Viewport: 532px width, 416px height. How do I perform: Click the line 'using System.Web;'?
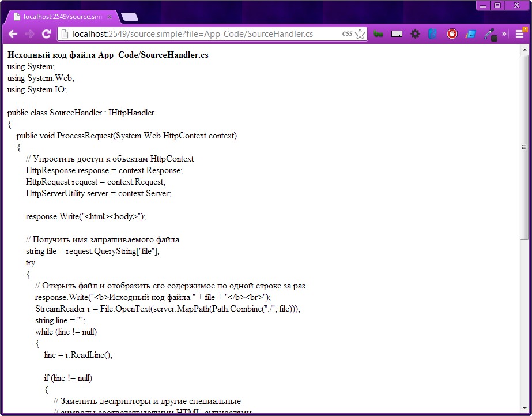tap(41, 78)
